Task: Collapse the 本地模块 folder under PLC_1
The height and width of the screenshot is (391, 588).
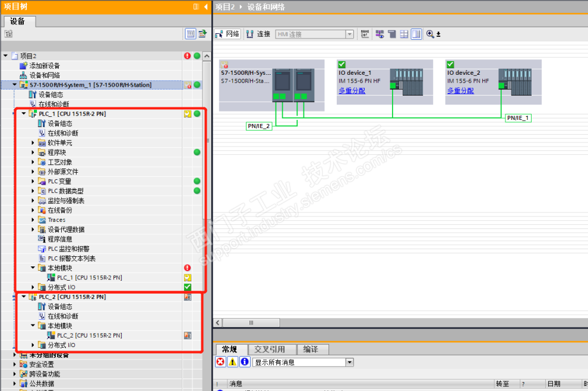Action: pos(33,268)
